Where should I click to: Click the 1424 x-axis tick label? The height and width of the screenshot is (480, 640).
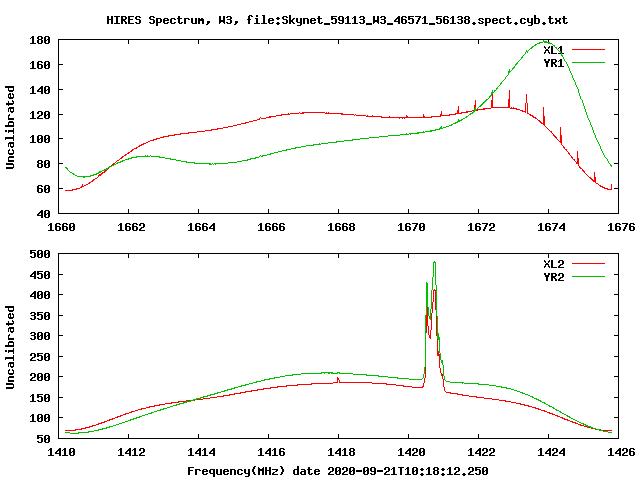pos(551,452)
